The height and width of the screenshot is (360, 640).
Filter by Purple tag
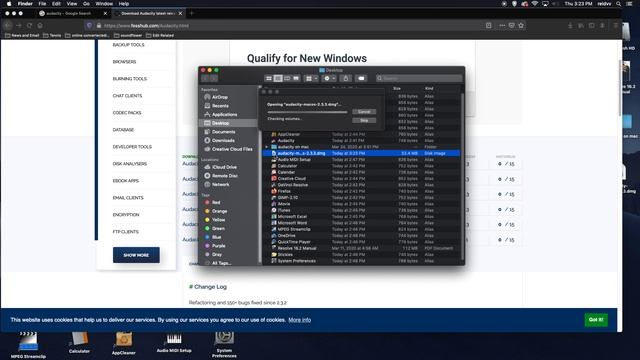click(x=218, y=246)
